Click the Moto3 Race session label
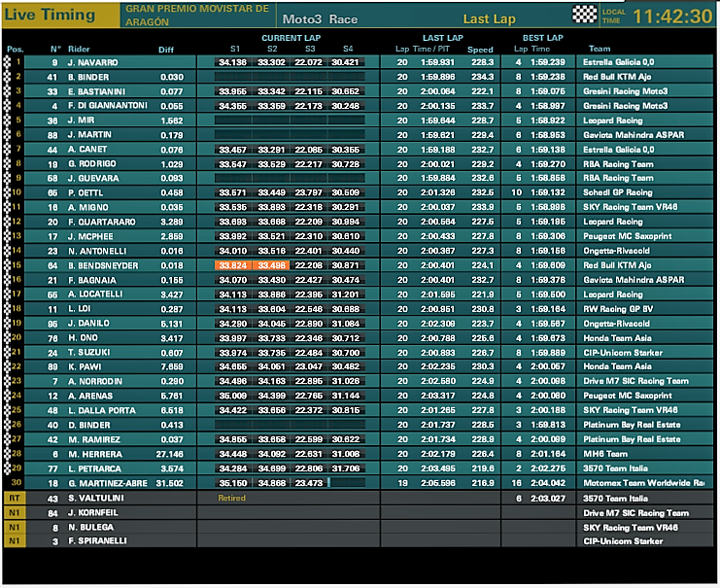Screen dimensions: 720x588 (320, 19)
